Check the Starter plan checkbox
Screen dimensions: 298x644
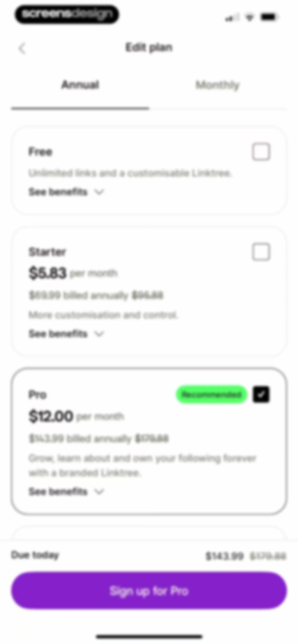click(261, 252)
